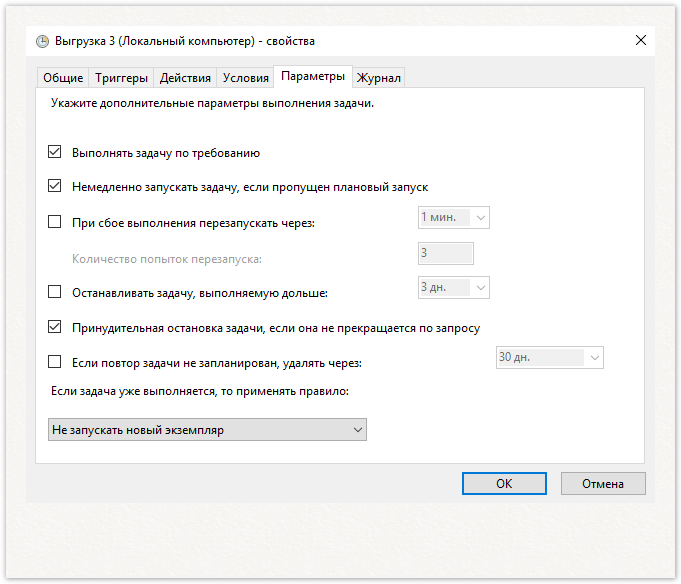Confirm settings with the OK button
Screen dimensions: 681x584
click(504, 483)
